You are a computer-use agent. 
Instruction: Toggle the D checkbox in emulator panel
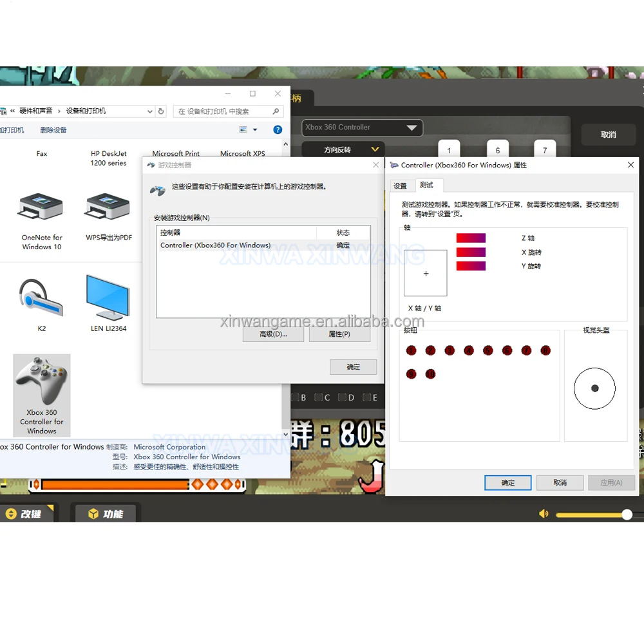(x=342, y=397)
